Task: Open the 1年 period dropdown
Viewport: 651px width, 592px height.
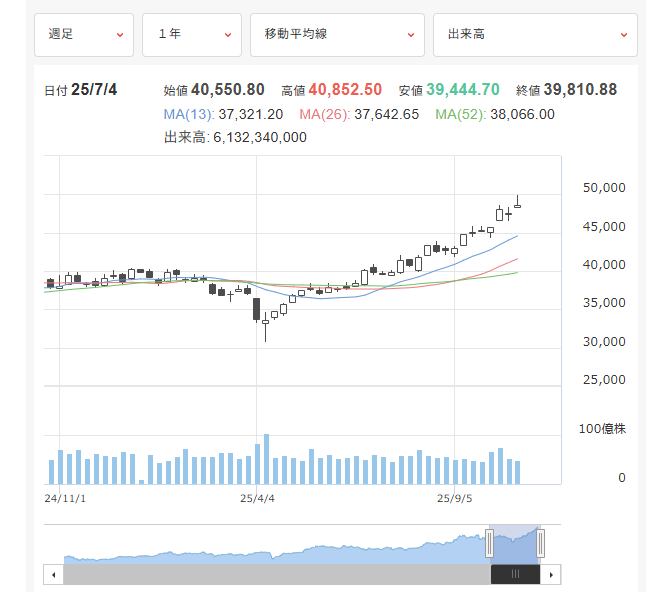Action: click(x=191, y=35)
